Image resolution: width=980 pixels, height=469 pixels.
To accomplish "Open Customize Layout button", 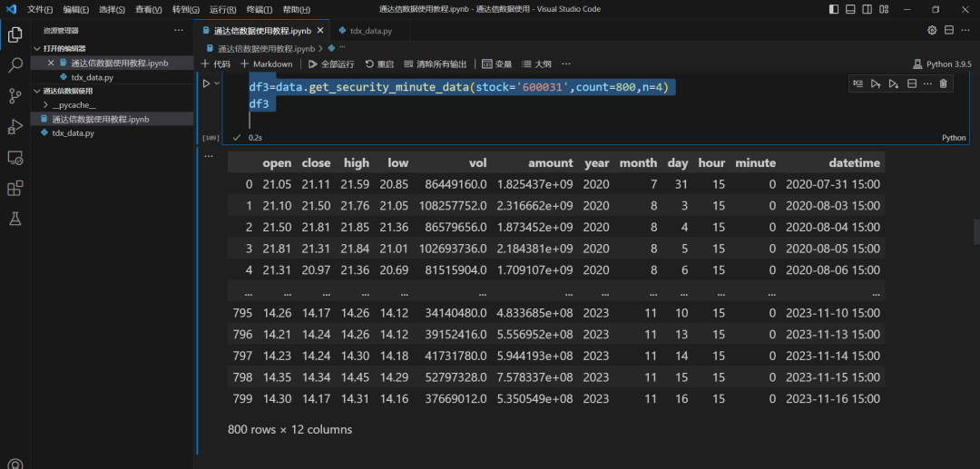I will coord(884,9).
